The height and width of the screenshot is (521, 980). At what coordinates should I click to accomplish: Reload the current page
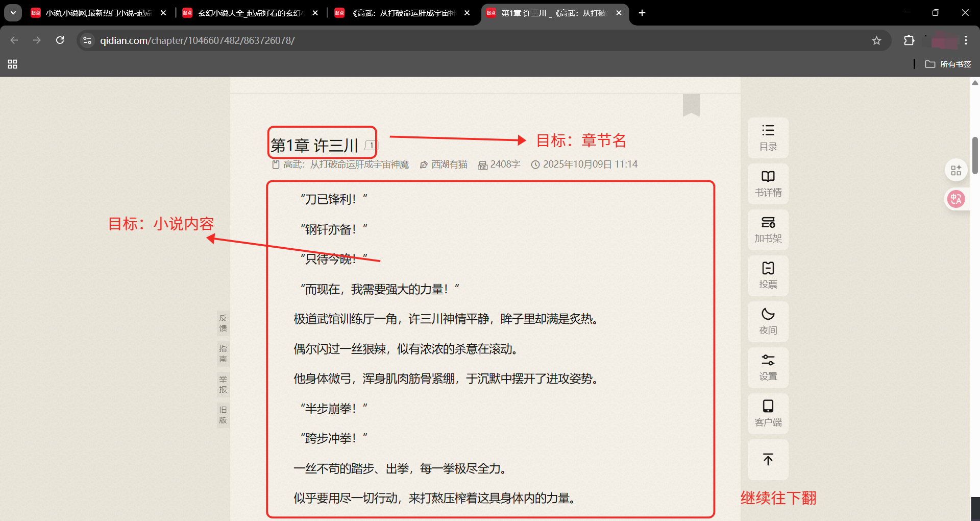60,40
